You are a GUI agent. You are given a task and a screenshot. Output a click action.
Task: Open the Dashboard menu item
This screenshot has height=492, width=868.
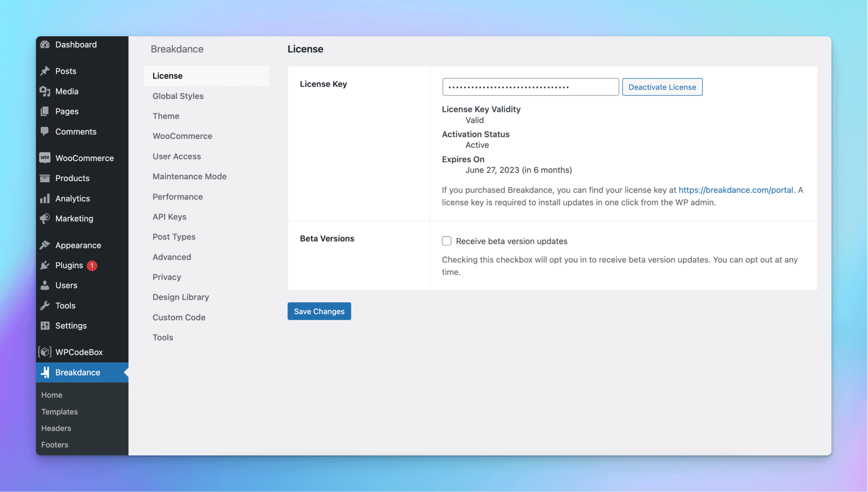point(82,44)
